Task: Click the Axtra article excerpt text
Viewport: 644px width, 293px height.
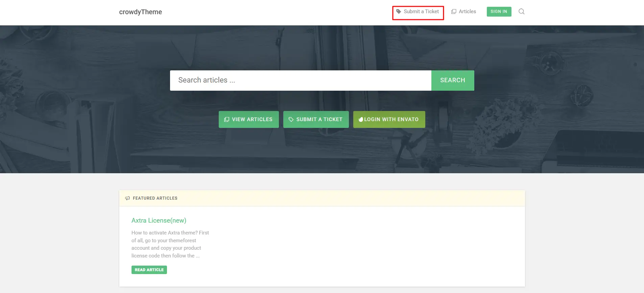Action: point(170,244)
